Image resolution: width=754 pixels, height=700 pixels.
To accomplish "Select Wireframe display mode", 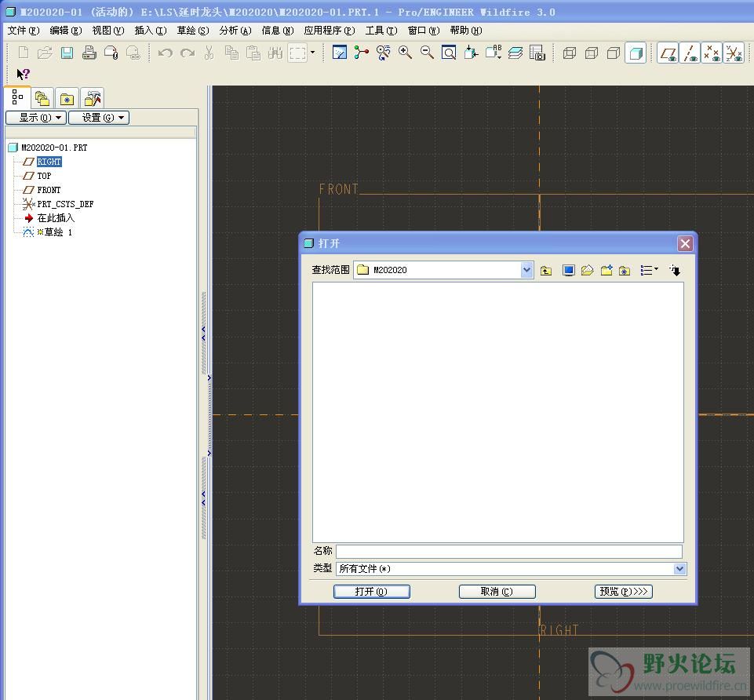I will coord(570,53).
